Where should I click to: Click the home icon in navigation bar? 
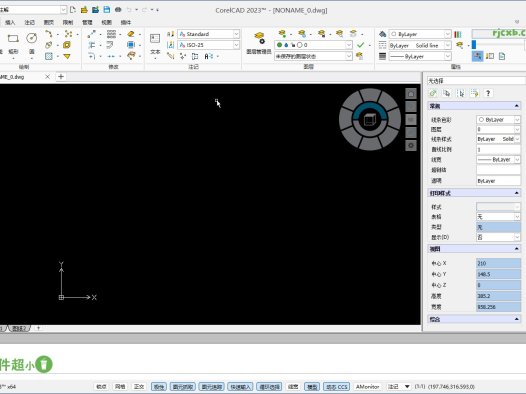411,94
